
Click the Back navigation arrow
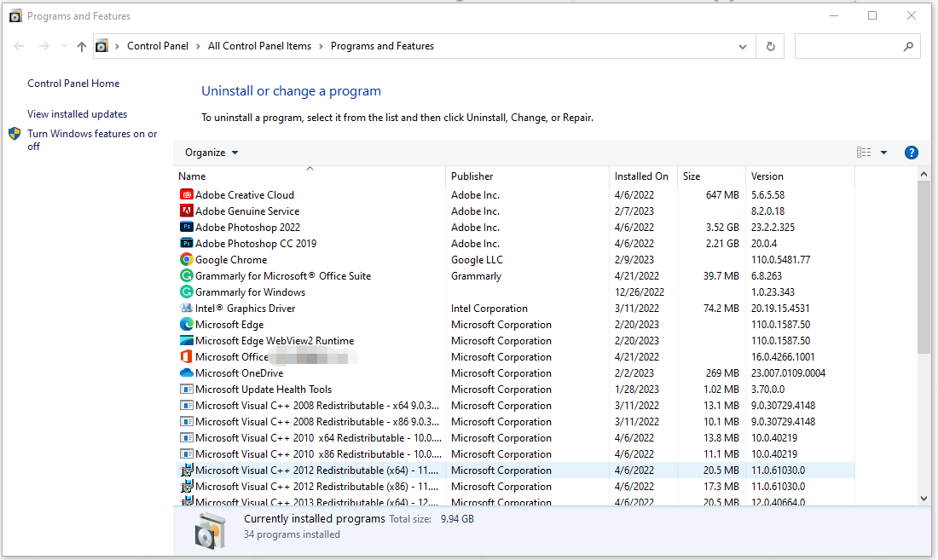(19, 46)
